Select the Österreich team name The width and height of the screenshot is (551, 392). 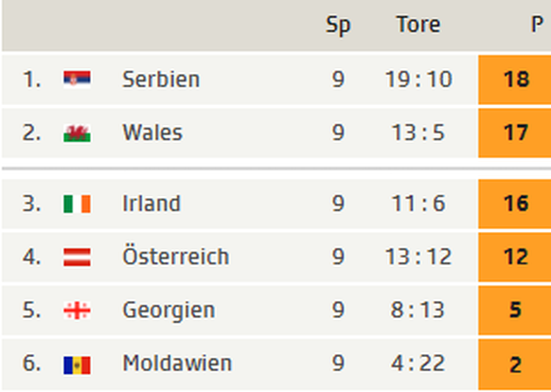pyautogui.click(x=176, y=256)
